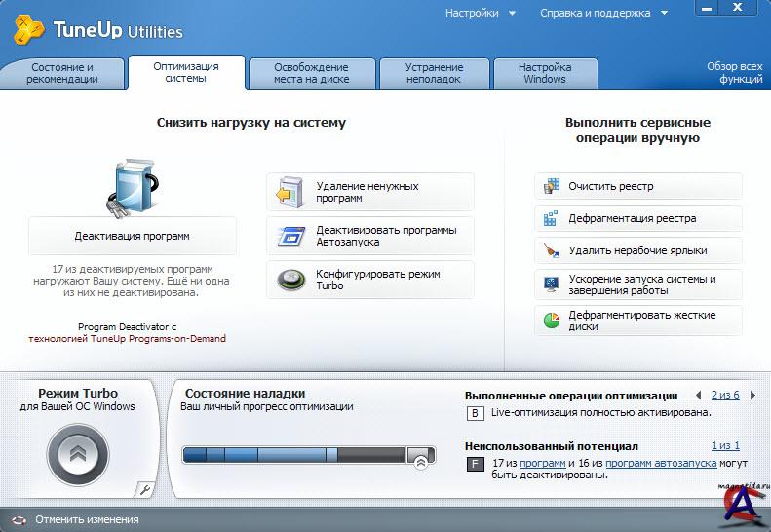This screenshot has width=771, height=532.
Task: Show previous completed optimization operation
Action: pos(699,395)
